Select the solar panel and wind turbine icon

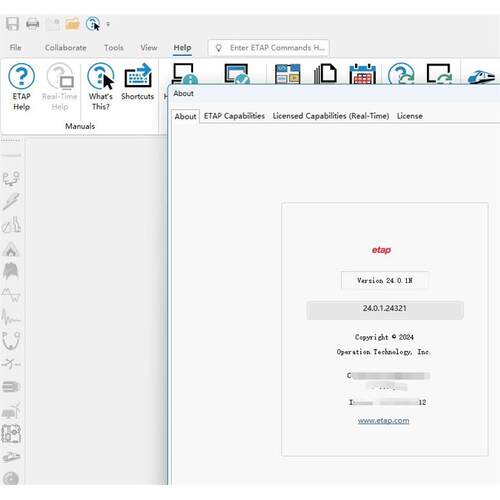(11, 411)
